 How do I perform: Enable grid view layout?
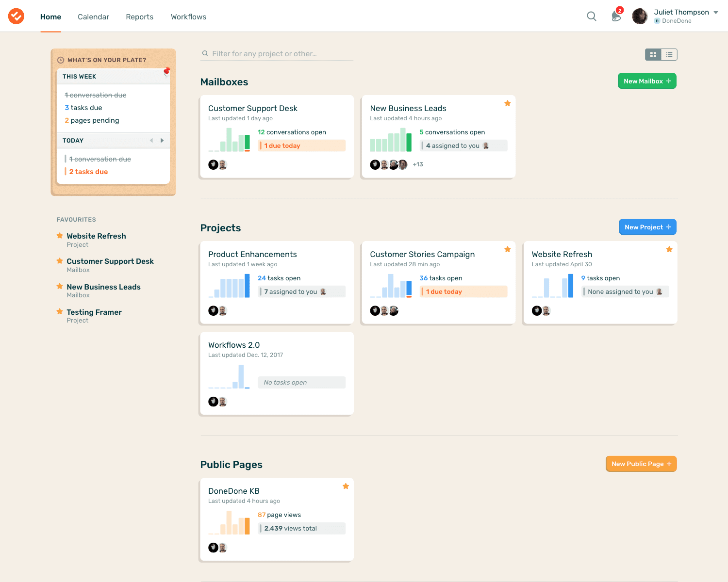653,54
